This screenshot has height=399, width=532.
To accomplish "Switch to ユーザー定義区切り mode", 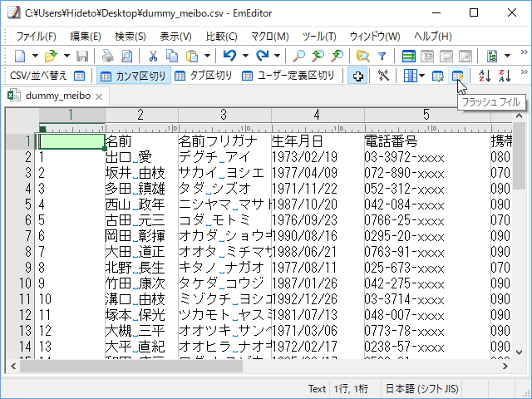I will click(x=288, y=76).
